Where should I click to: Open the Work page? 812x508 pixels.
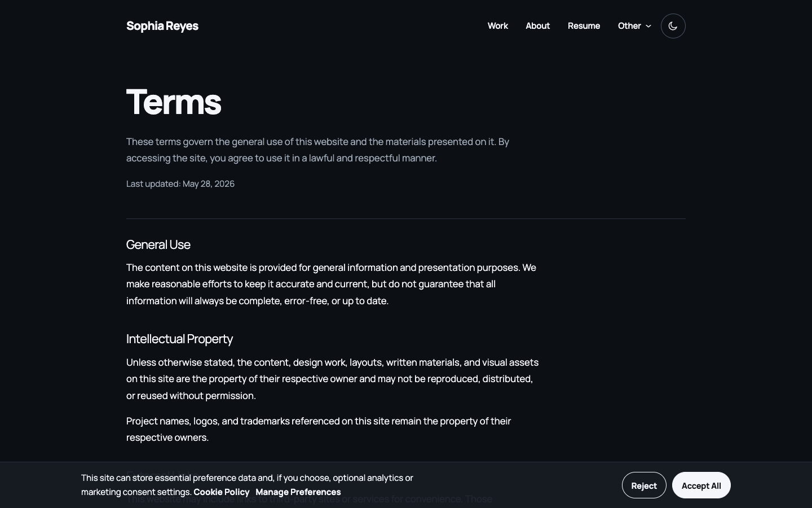(x=498, y=26)
